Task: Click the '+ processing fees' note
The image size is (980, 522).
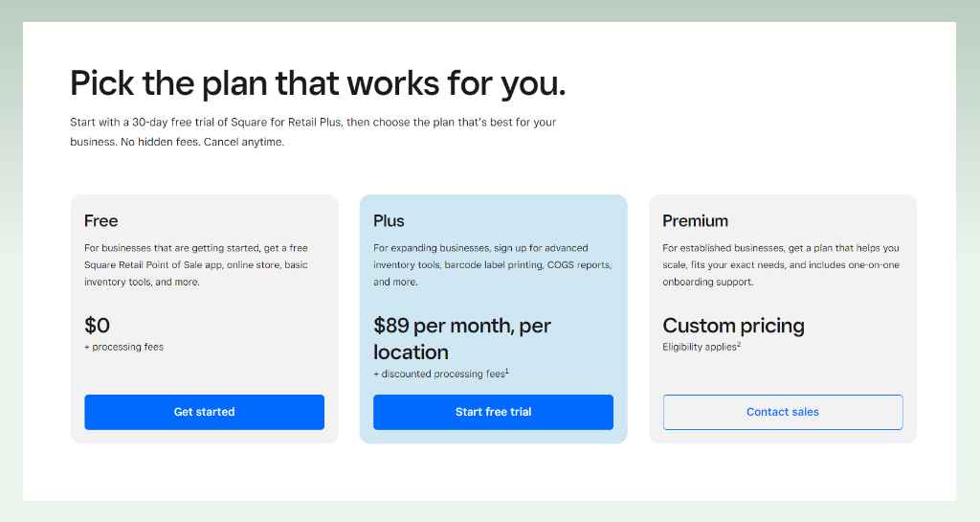Action: (x=123, y=347)
